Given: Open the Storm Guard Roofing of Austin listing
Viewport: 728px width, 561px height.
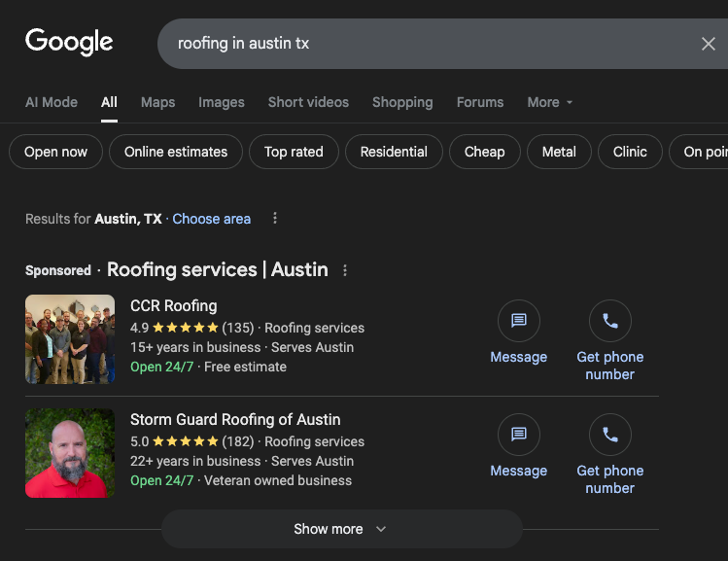Looking at the screenshot, I should coord(235,419).
